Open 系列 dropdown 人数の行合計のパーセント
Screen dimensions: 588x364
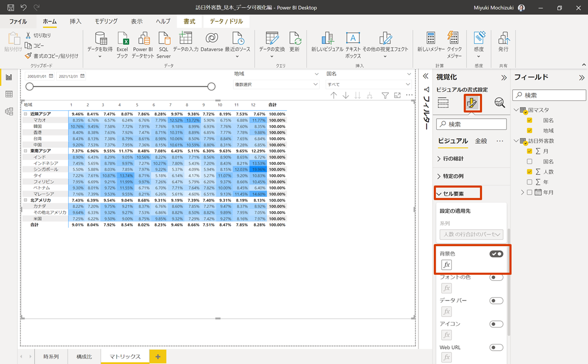(471, 234)
